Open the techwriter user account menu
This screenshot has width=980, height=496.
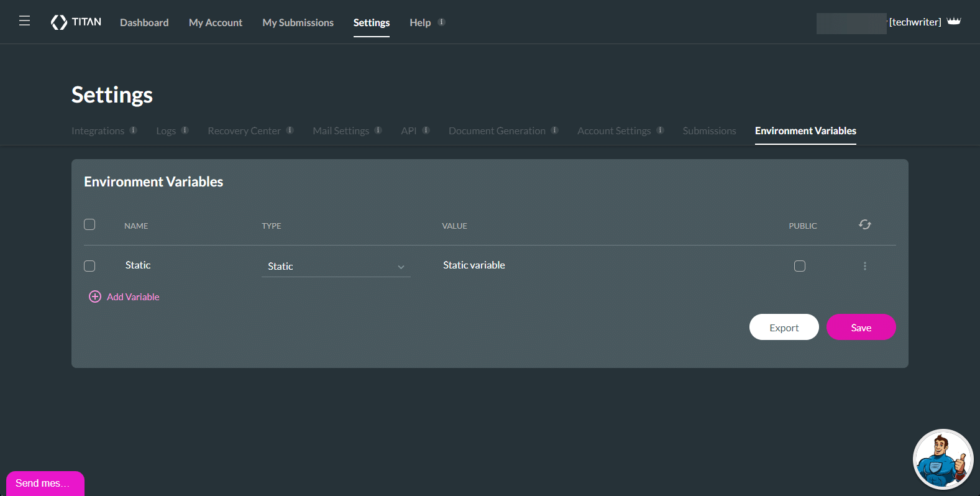click(x=915, y=22)
